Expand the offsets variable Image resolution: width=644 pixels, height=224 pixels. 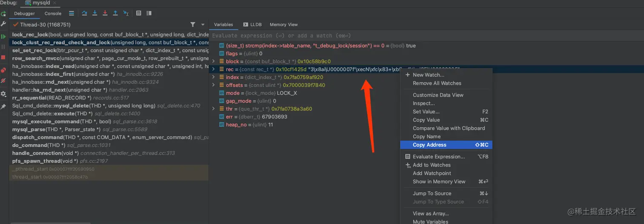[x=214, y=85]
